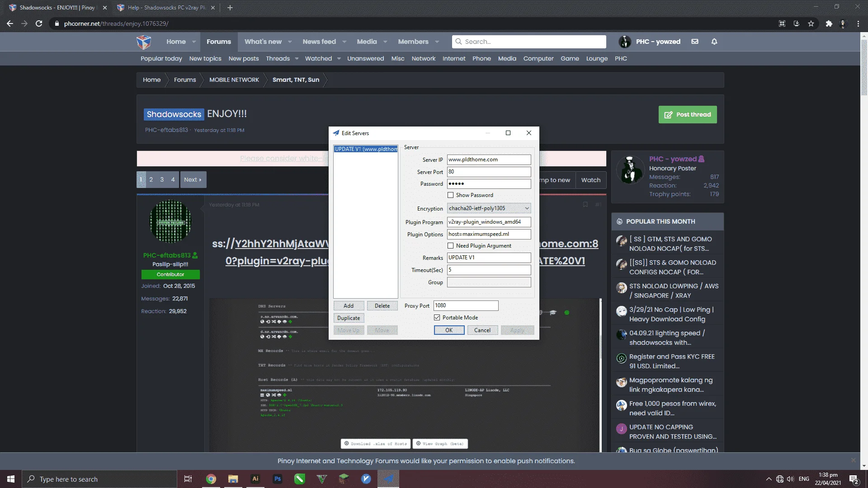Click the PHCorner site logo
Screen dimensions: 868x488
(144, 42)
